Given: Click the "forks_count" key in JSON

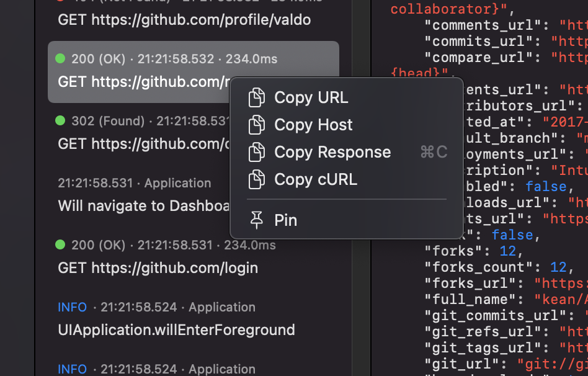Looking at the screenshot, I should coord(478,267).
